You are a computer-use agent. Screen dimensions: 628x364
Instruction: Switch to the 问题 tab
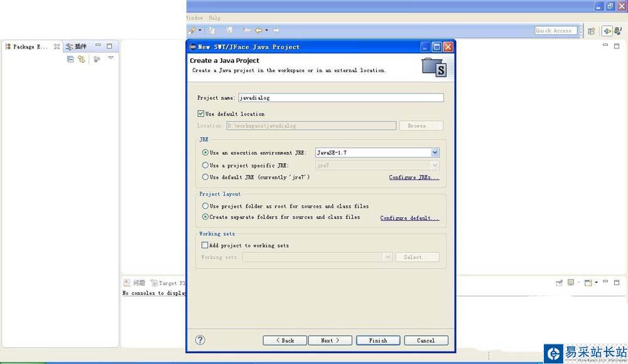(x=134, y=282)
